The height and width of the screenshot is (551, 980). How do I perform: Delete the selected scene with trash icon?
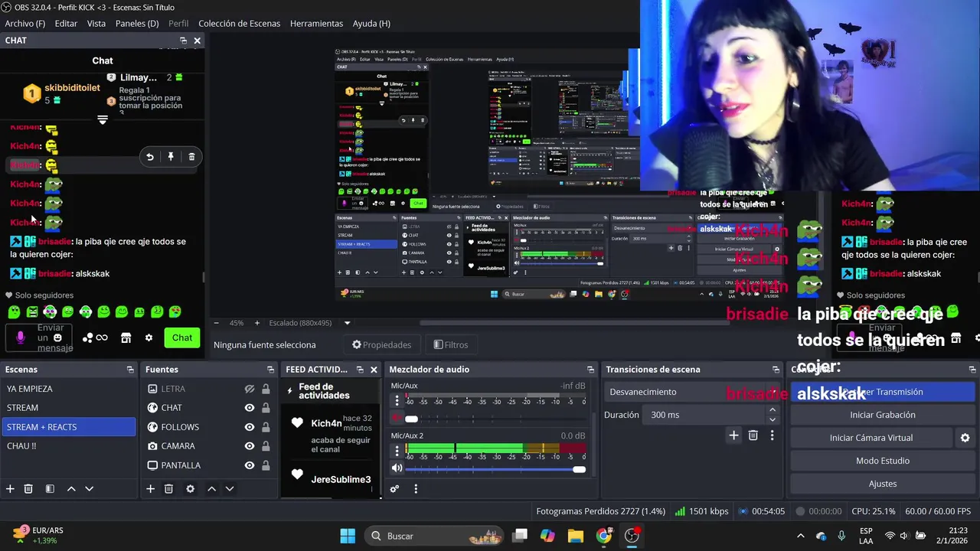pyautogui.click(x=28, y=489)
